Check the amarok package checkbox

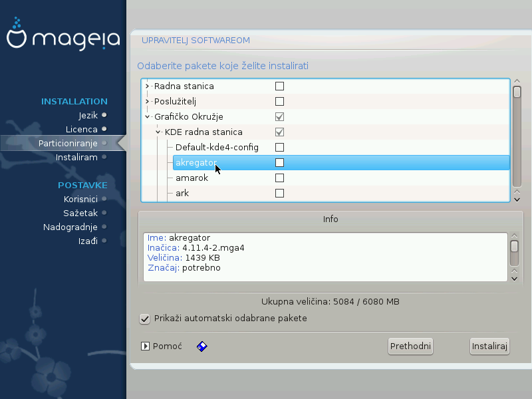tap(279, 178)
